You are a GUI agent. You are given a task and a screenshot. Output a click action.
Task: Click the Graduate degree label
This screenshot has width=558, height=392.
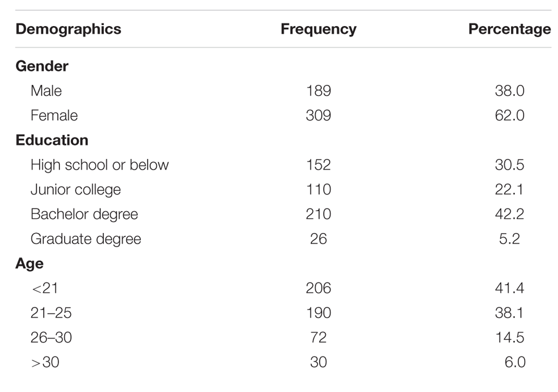coord(86,239)
